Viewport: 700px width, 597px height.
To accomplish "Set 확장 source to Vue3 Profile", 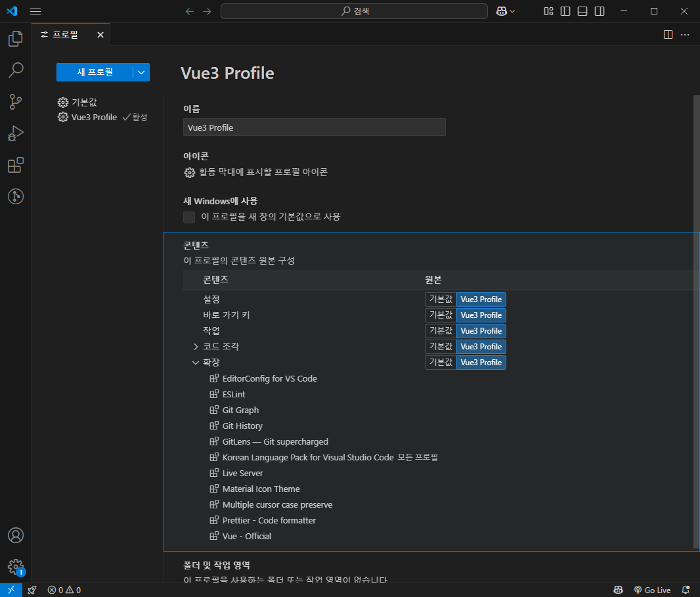I will (481, 362).
